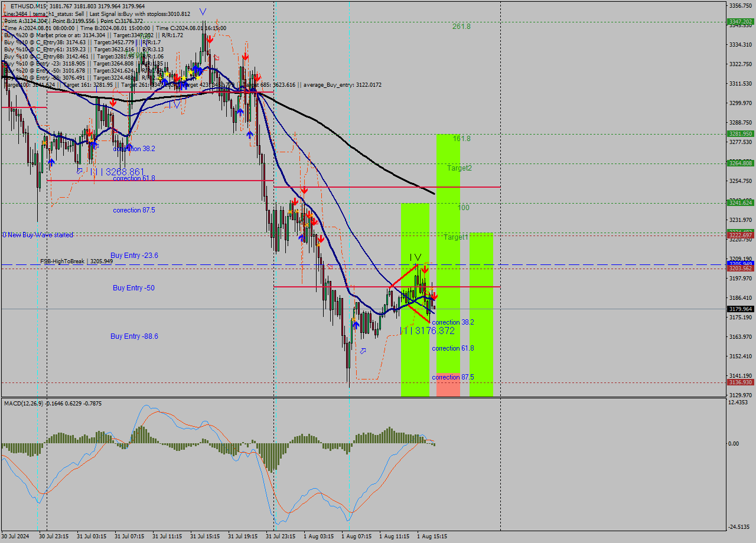Select right-side 'correction 87.5' label
Viewport: 756px width, 543px height.
[x=453, y=377]
